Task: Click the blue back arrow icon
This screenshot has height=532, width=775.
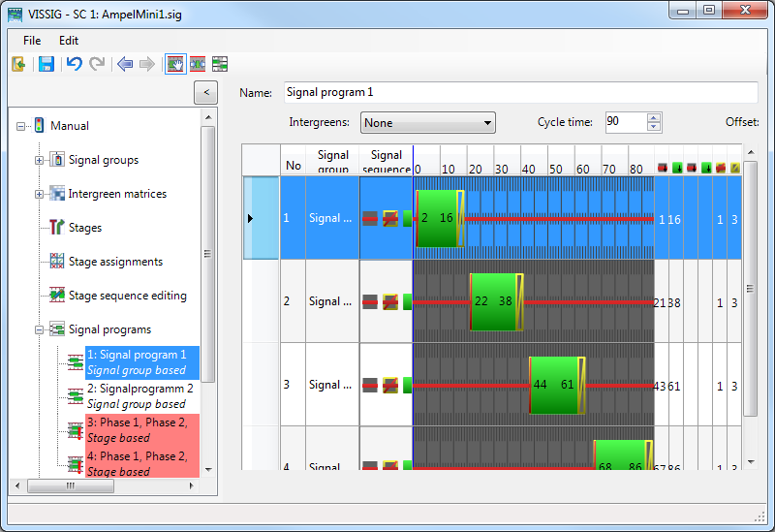Action: click(124, 64)
